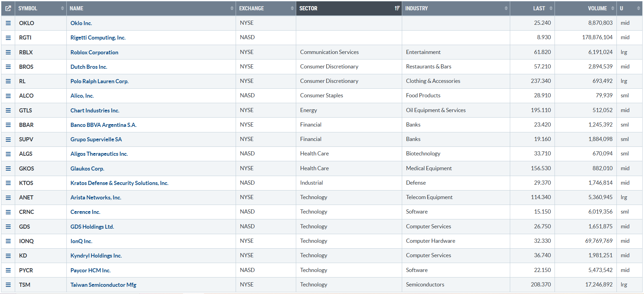Open the row menu icon for IONQ

tap(8, 241)
